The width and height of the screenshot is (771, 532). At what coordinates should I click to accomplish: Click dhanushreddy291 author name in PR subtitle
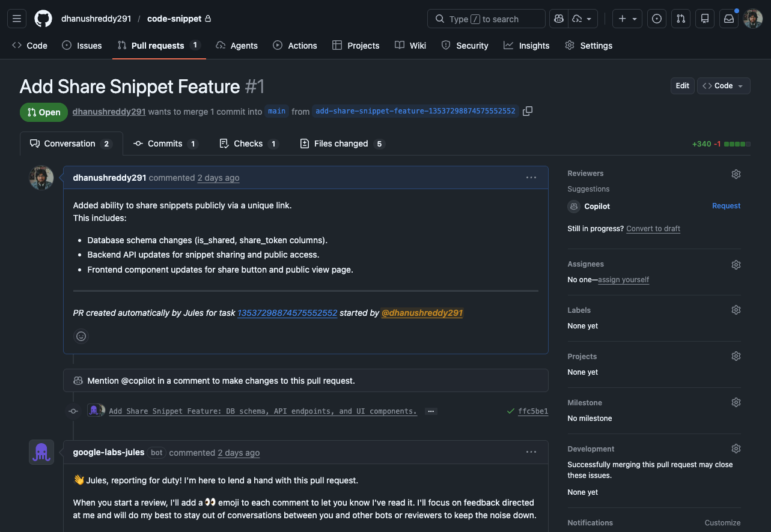(109, 112)
